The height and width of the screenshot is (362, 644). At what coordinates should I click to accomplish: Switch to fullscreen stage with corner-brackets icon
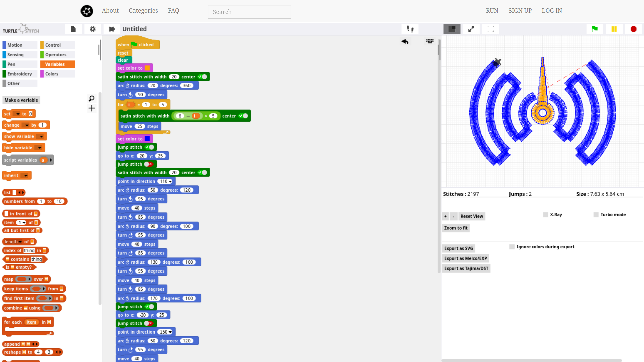point(490,29)
